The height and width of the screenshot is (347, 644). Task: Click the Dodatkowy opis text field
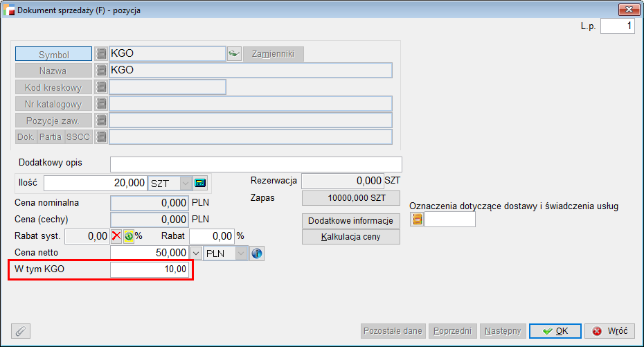[256, 164]
